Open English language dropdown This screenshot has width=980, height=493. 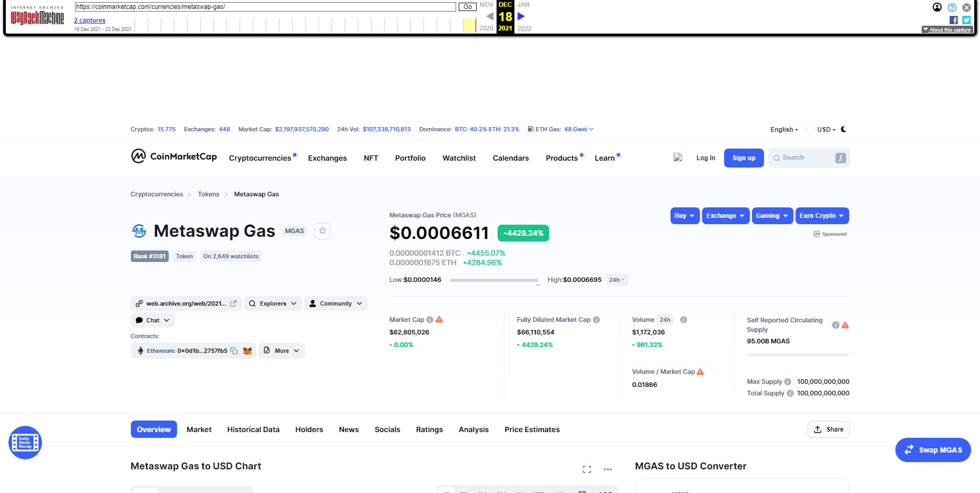click(784, 130)
